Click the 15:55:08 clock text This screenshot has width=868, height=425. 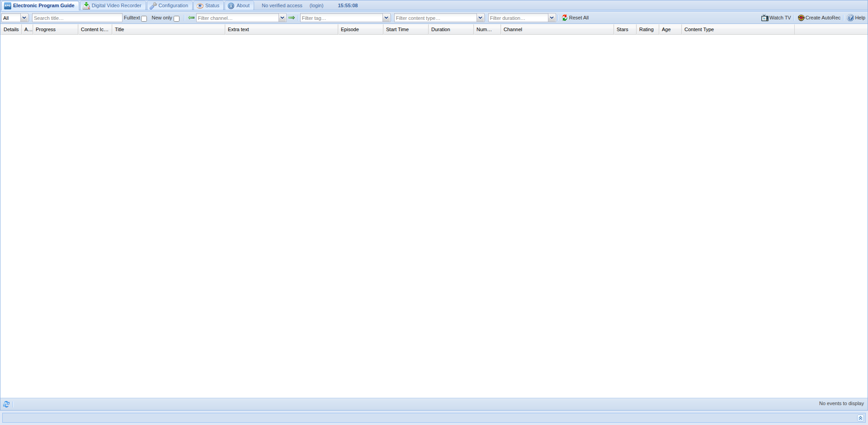pyautogui.click(x=348, y=5)
